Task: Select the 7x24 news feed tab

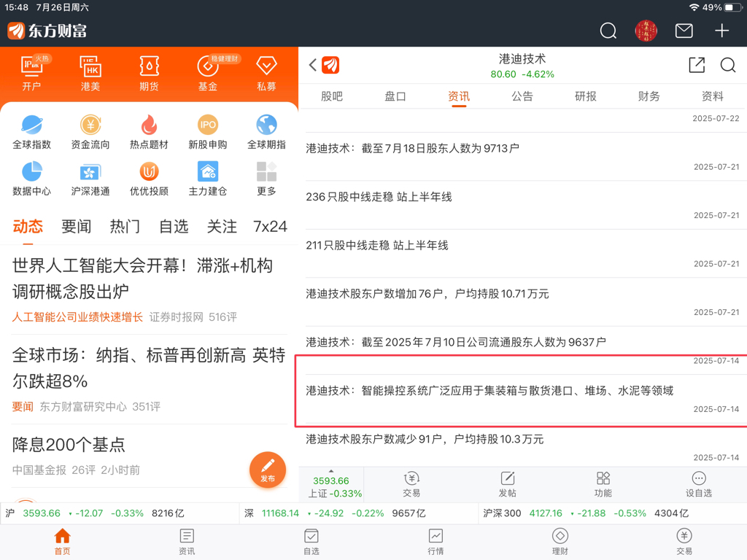Action: tap(270, 226)
